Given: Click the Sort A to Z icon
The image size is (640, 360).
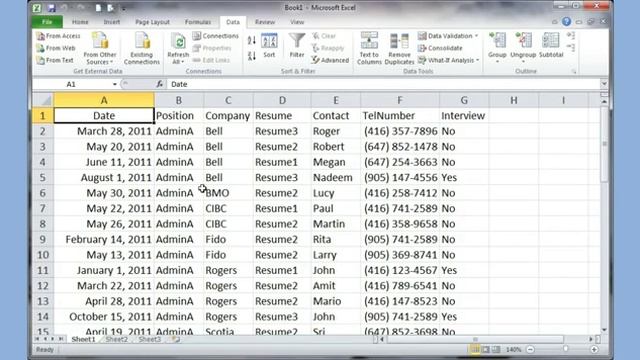Looking at the screenshot, I should tap(252, 40).
